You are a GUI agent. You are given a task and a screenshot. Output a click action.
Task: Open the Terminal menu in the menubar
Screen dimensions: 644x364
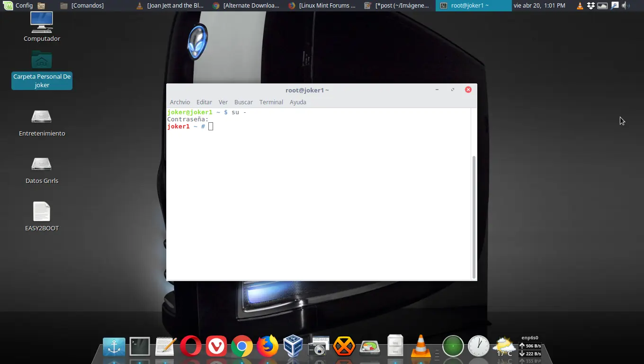pyautogui.click(x=271, y=102)
